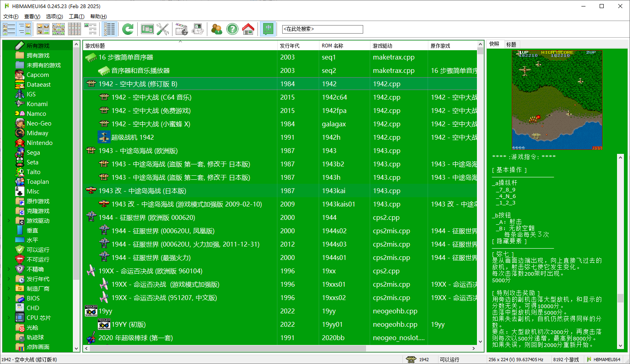This screenshot has height=364, width=630.
Task: Click info text scrollbar up arrow
Action: point(620,157)
